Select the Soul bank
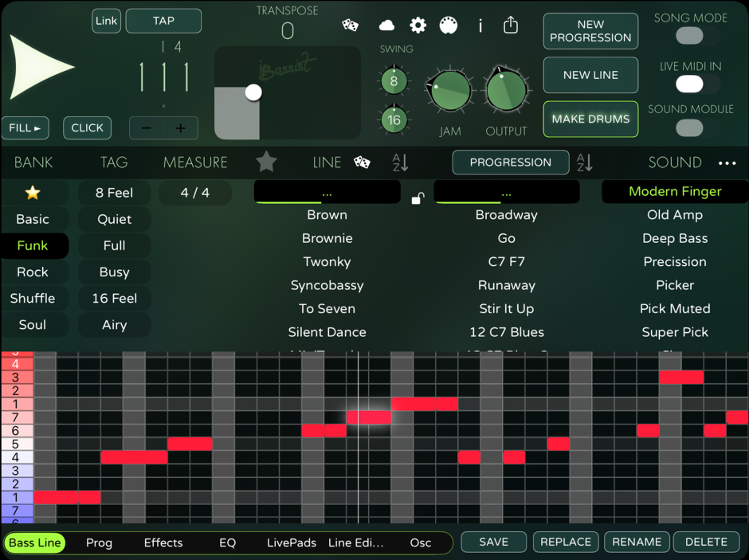 point(33,325)
